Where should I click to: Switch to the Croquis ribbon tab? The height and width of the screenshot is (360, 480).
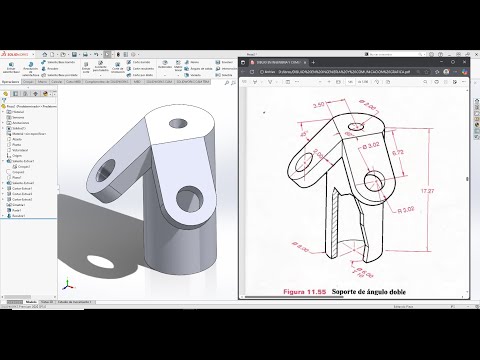[x=28, y=82]
